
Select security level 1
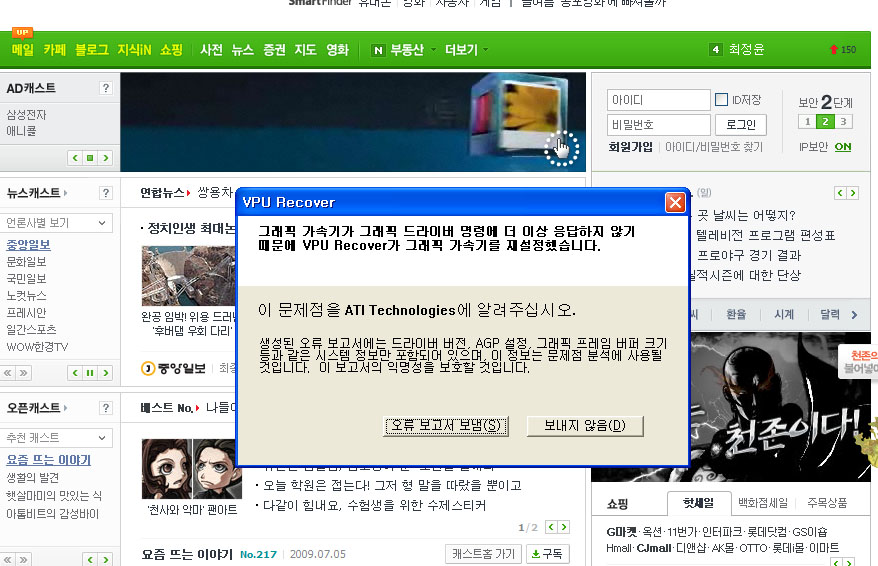807,121
